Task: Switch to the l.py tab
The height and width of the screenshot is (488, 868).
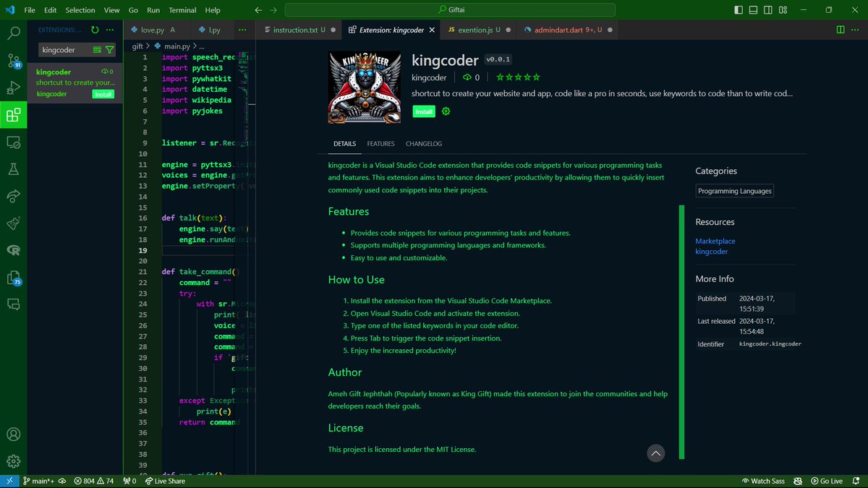Action: click(x=211, y=30)
